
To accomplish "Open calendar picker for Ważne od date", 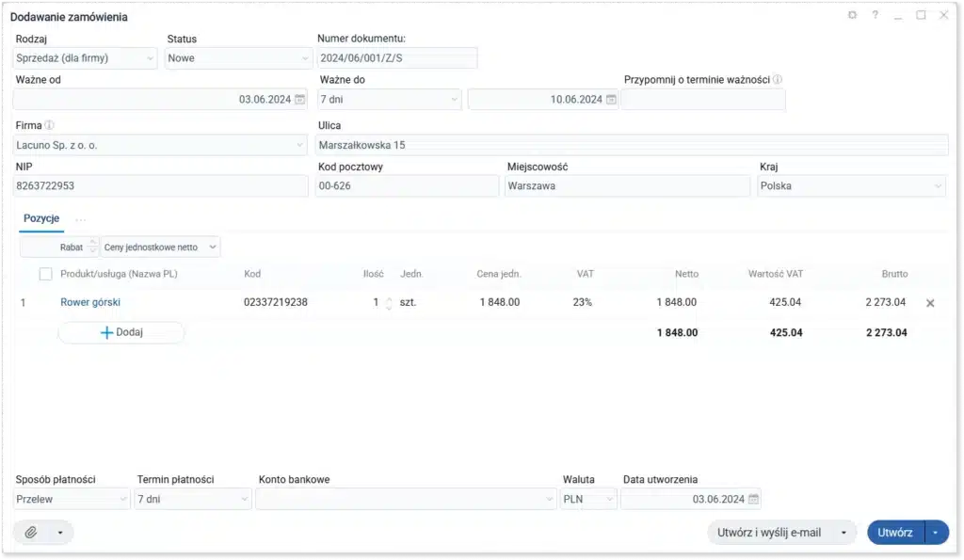I will (299, 100).
